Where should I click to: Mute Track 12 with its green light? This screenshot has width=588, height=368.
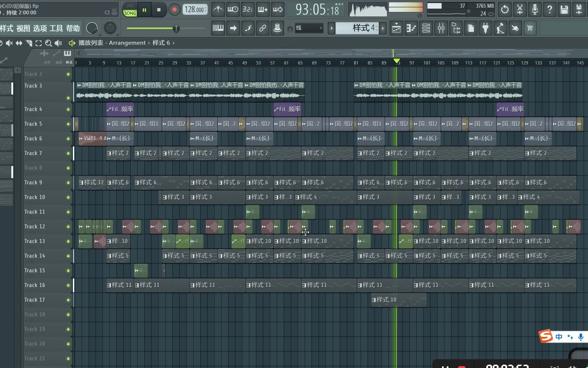(x=68, y=227)
